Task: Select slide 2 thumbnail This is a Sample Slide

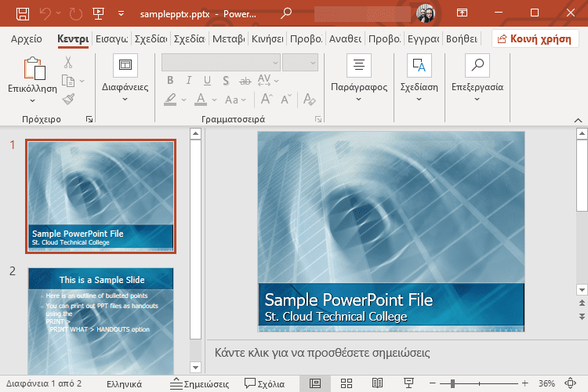Action: pos(100,321)
